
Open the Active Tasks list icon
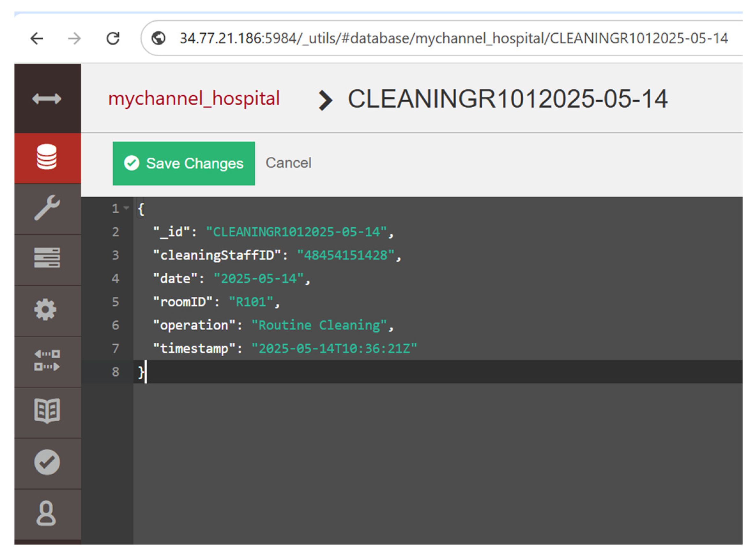(47, 258)
